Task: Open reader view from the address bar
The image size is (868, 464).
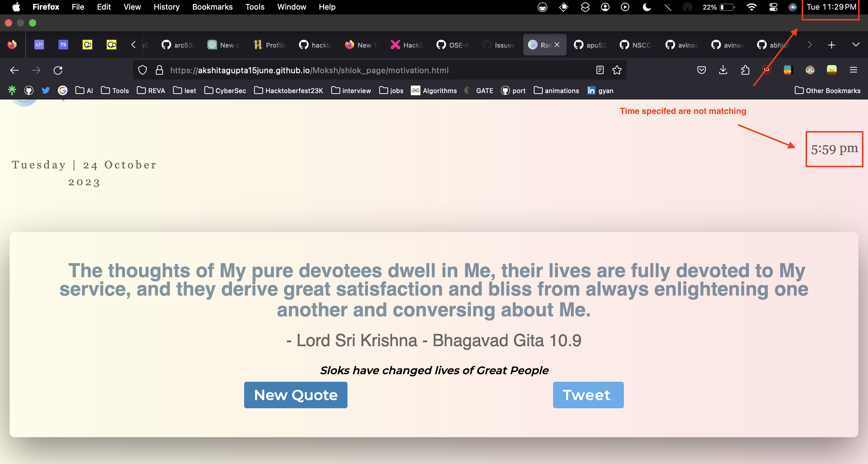Action: pyautogui.click(x=600, y=70)
